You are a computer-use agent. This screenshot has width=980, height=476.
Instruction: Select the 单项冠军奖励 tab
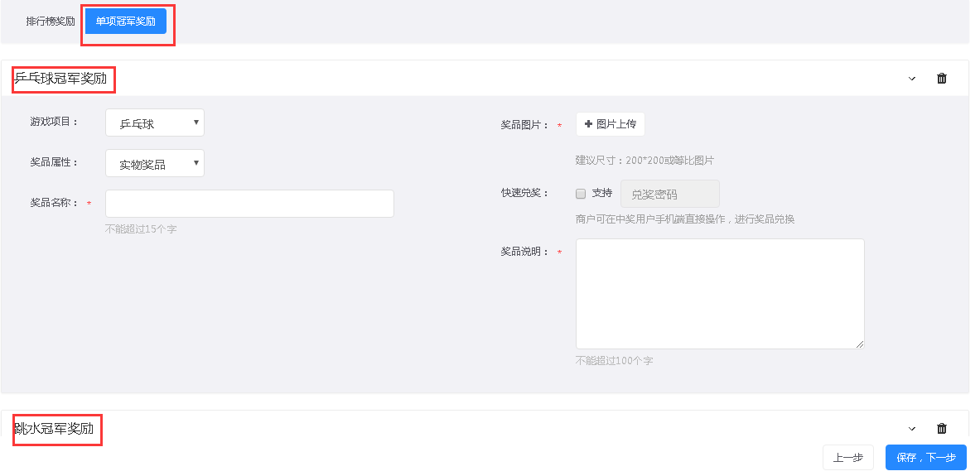pyautogui.click(x=126, y=22)
